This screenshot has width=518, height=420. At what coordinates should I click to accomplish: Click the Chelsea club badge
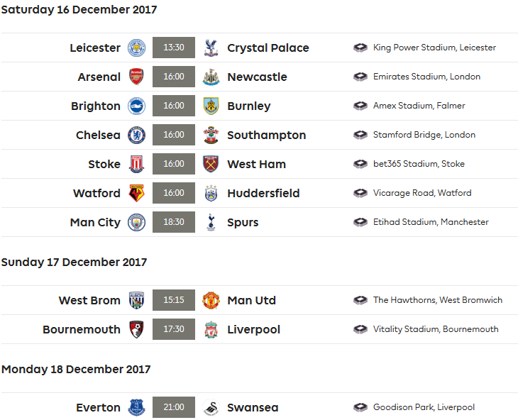[136, 136]
